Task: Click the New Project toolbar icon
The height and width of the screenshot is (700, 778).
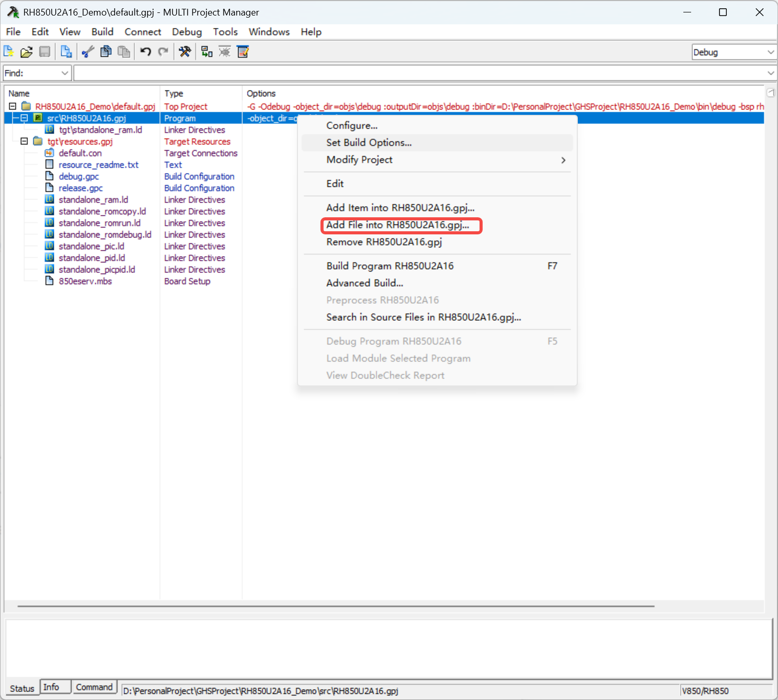Action: tap(9, 52)
